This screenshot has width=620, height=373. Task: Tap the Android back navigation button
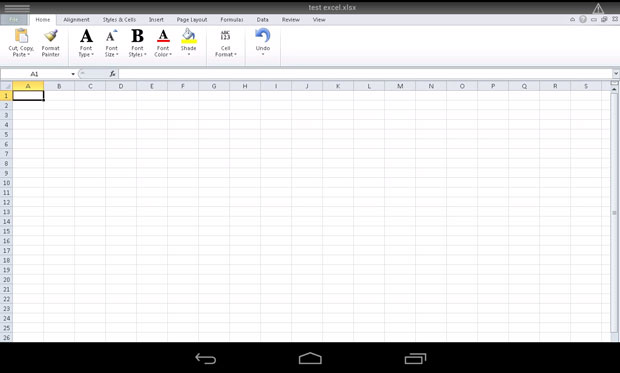pos(206,358)
